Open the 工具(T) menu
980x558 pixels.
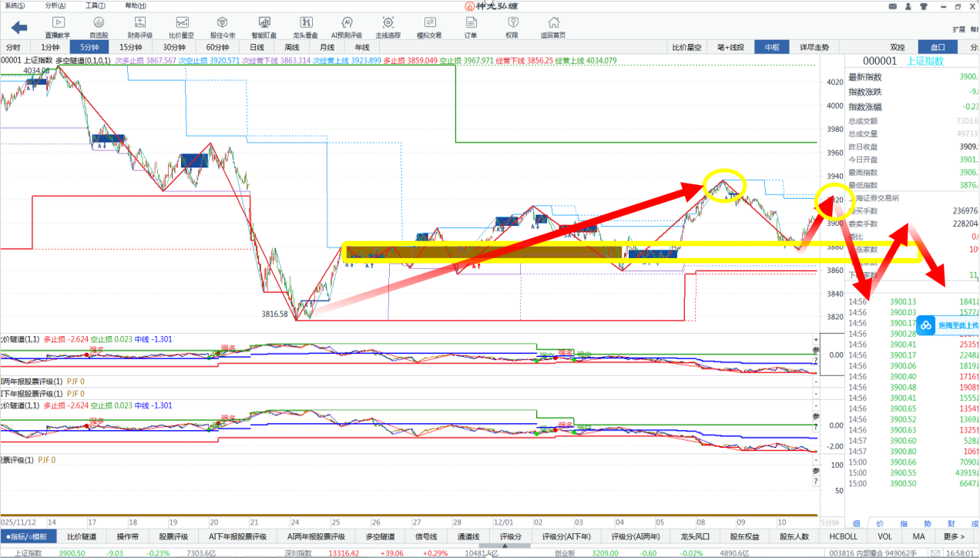coord(96,5)
